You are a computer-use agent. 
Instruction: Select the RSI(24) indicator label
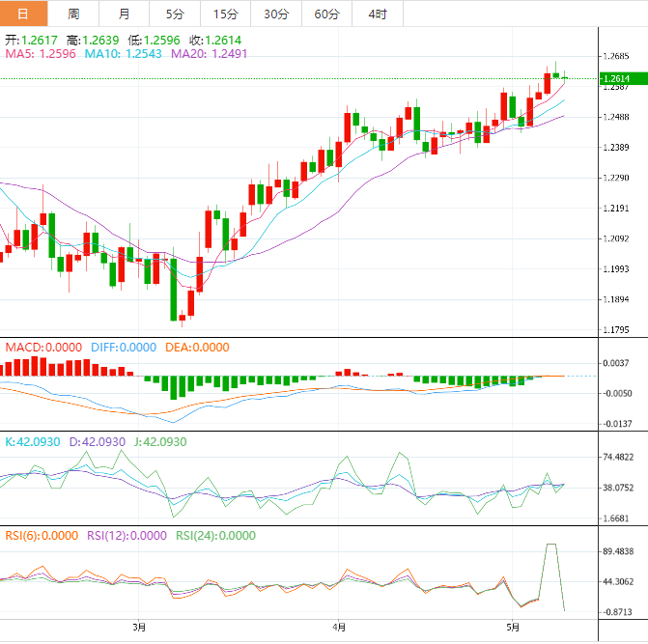[215, 535]
